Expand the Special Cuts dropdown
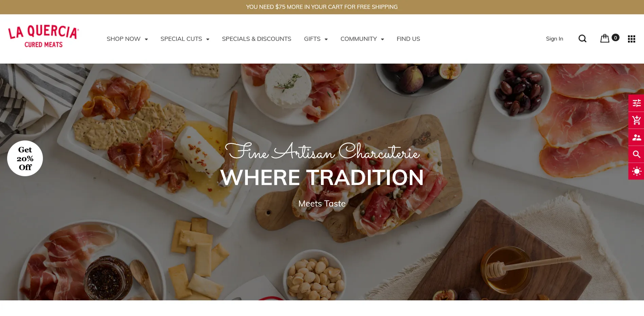The image size is (644, 316). click(185, 39)
